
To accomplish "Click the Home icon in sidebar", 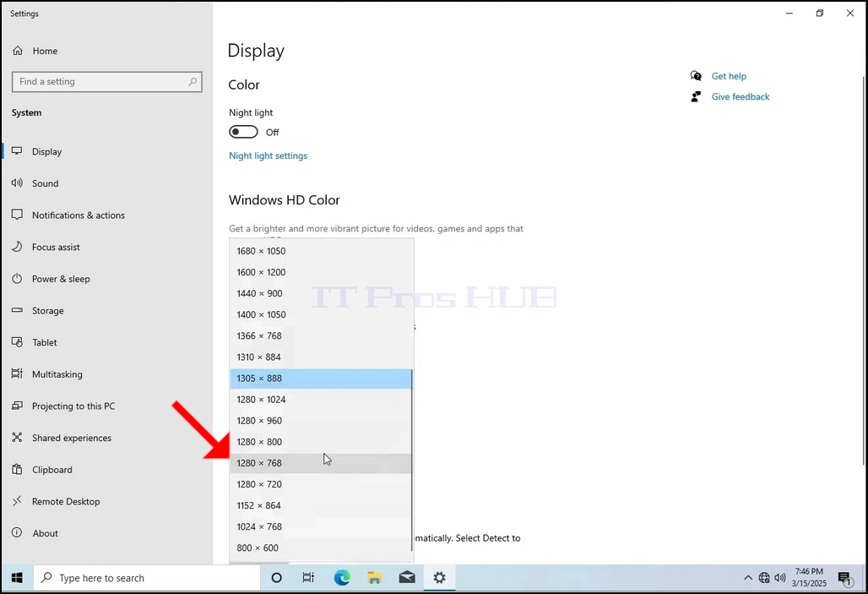I will click(x=18, y=51).
